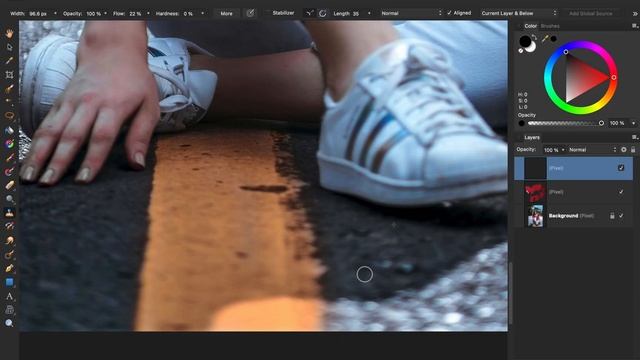Viewport: 640px width, 360px height.
Task: Open the Color panel options menu
Action: coord(634,26)
